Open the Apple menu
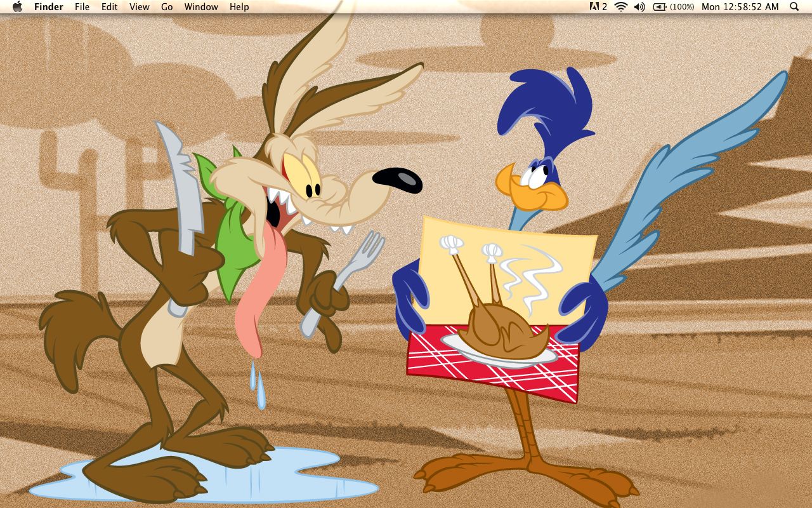Image resolution: width=812 pixels, height=508 pixels. click(17, 7)
